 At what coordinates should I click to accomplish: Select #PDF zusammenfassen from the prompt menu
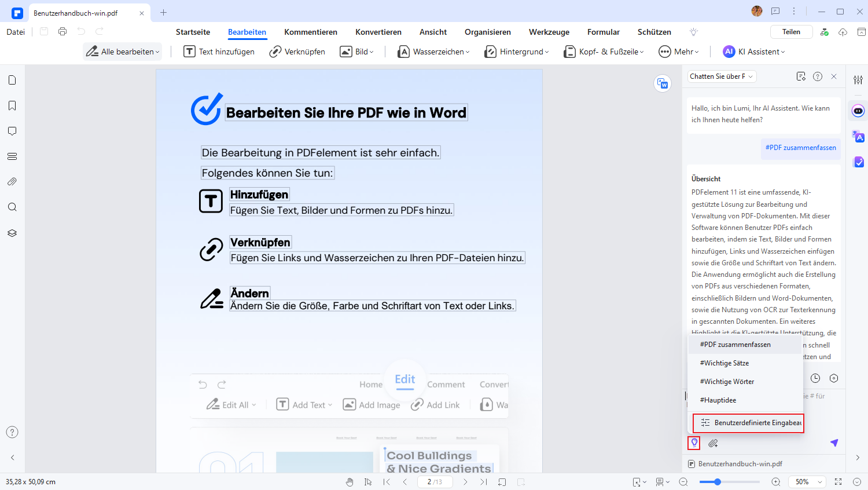(745, 345)
